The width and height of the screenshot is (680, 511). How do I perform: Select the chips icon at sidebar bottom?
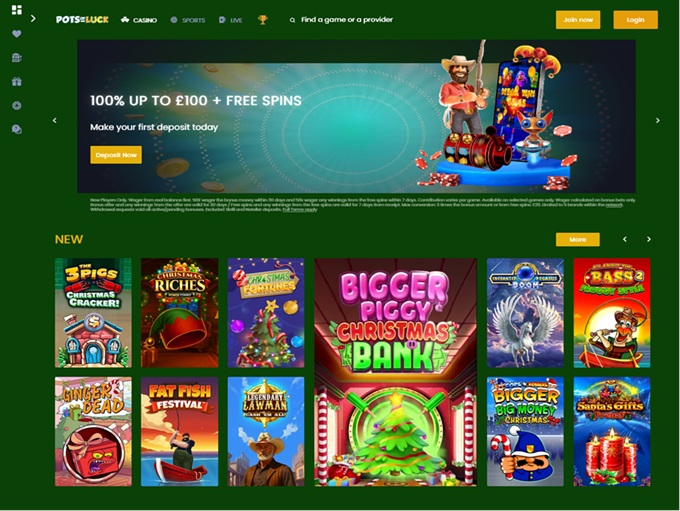(x=17, y=129)
